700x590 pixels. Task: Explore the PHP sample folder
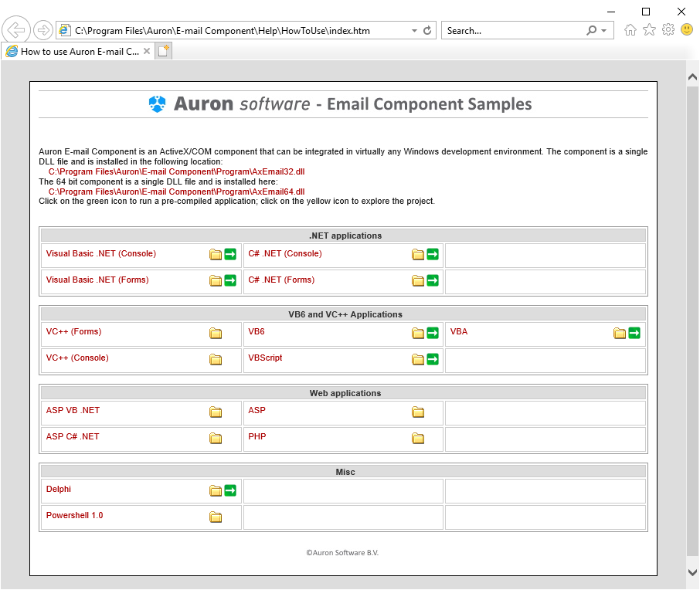point(418,438)
